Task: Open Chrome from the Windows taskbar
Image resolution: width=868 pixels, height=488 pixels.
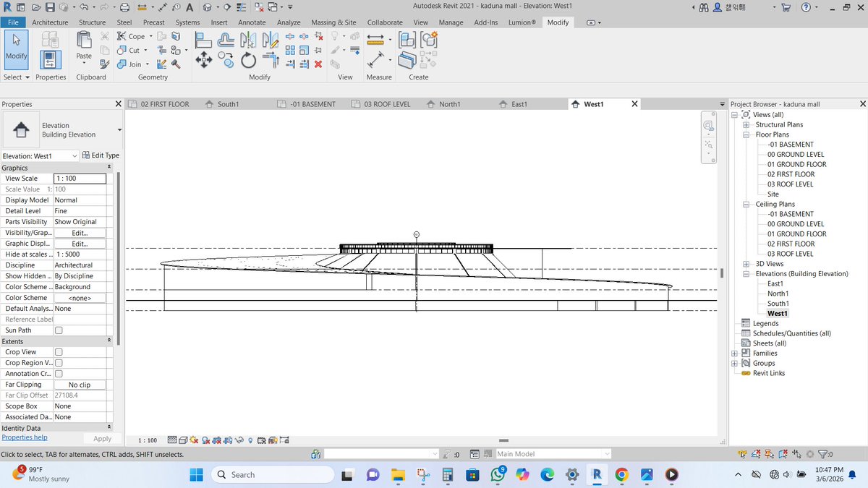Action: click(x=621, y=475)
